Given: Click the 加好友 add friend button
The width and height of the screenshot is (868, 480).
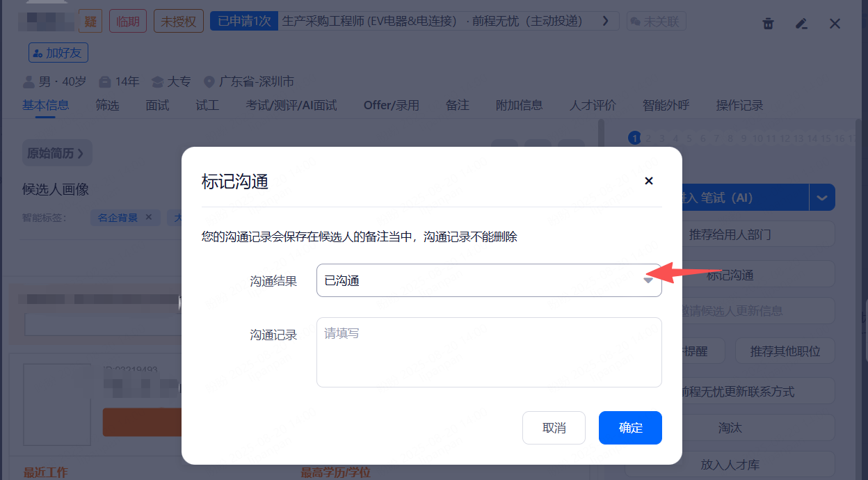Looking at the screenshot, I should coord(58,53).
